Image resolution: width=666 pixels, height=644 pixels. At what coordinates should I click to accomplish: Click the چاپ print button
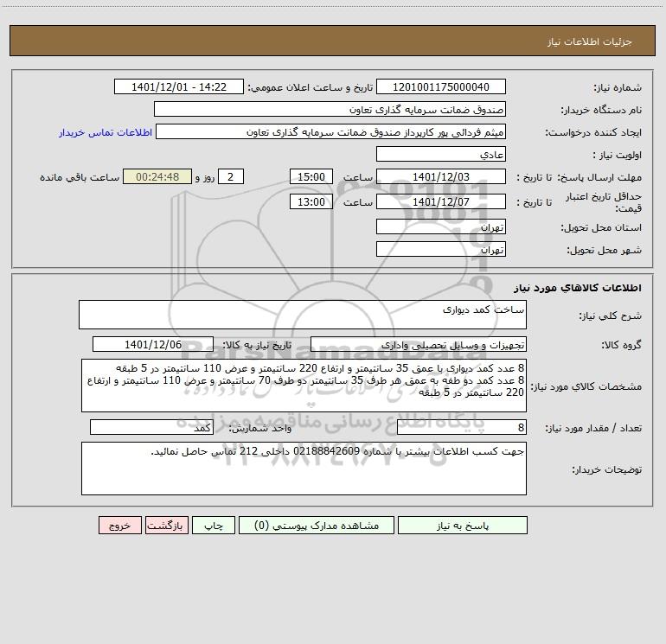point(214,526)
